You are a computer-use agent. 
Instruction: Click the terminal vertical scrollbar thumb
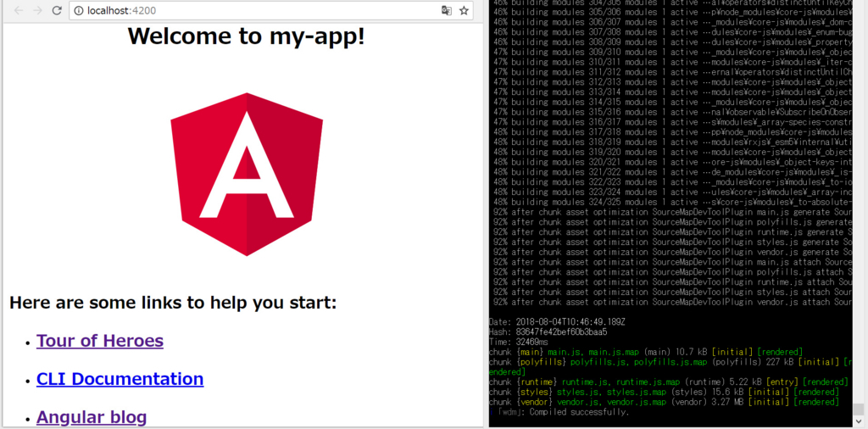coord(858,411)
